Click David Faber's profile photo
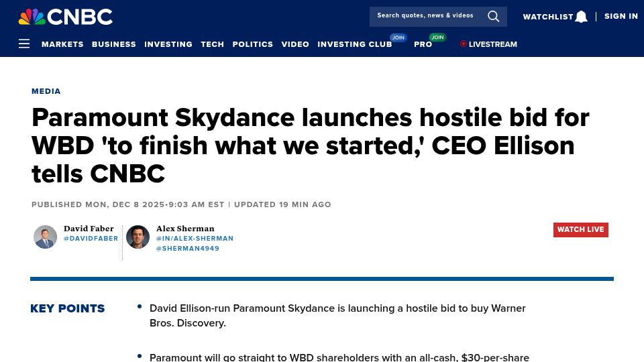The image size is (644, 362). [45, 237]
